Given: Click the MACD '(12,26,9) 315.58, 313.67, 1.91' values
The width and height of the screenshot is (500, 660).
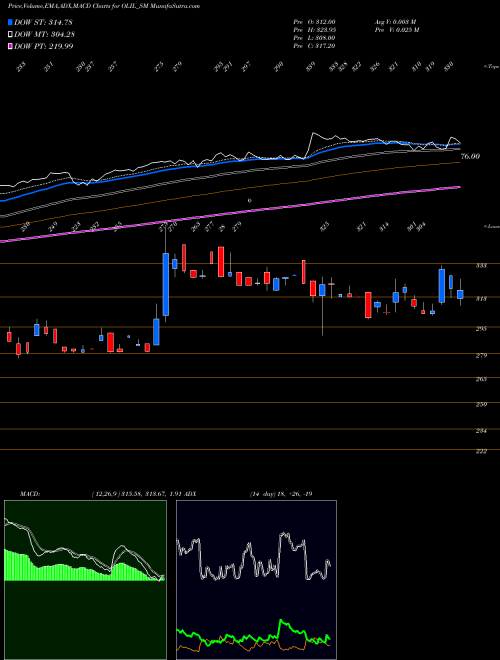Looking at the screenshot, I should [x=136, y=494].
